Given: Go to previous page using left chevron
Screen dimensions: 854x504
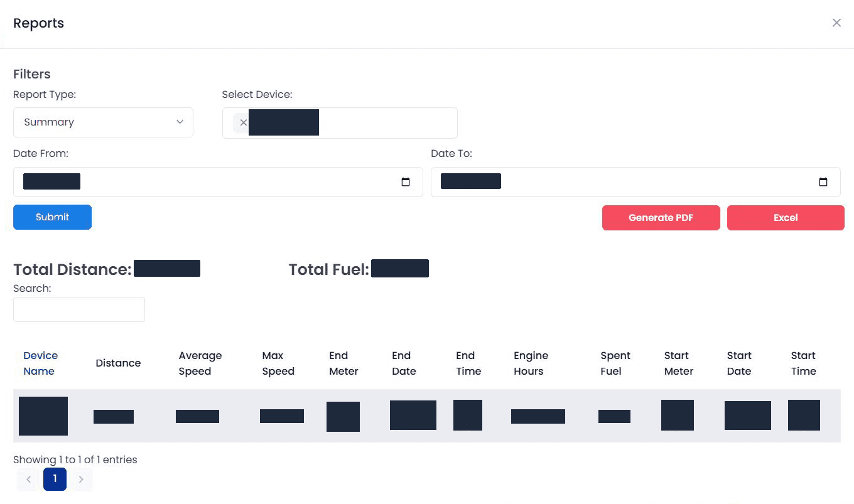Looking at the screenshot, I should coord(28,480).
